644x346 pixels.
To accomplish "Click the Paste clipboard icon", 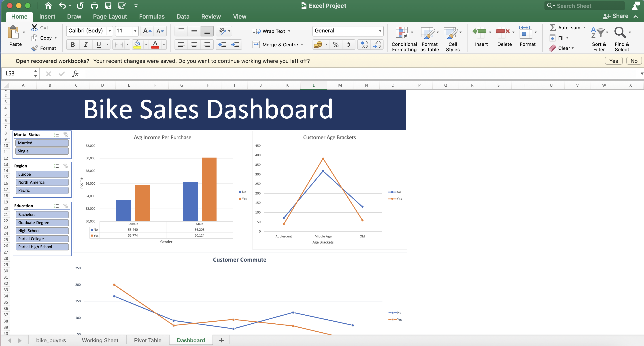I will click(x=13, y=32).
